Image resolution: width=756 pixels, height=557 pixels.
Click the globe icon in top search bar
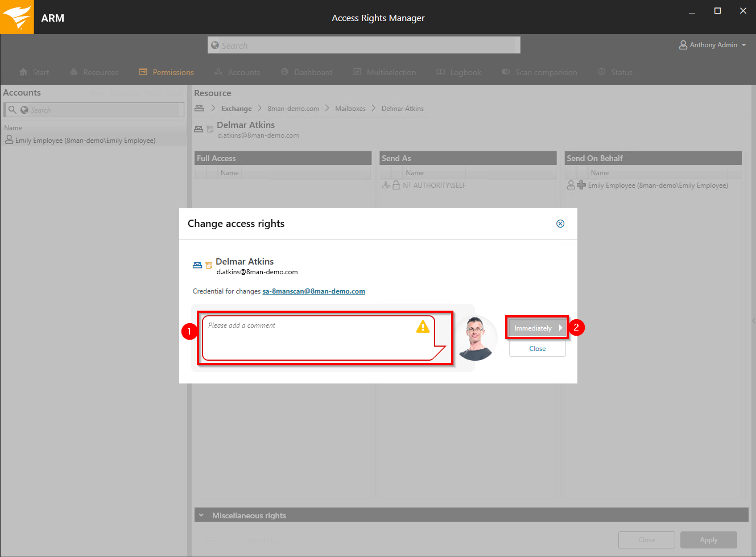pyautogui.click(x=215, y=46)
